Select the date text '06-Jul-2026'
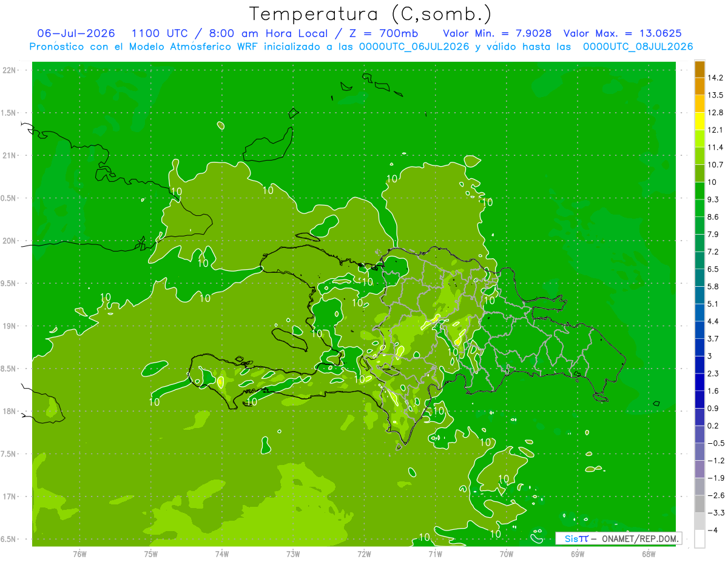Viewport: 728px width, 562px height. (x=76, y=33)
